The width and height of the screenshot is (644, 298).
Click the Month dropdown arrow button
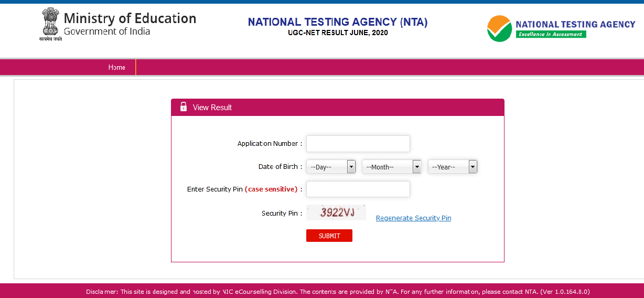(417, 167)
